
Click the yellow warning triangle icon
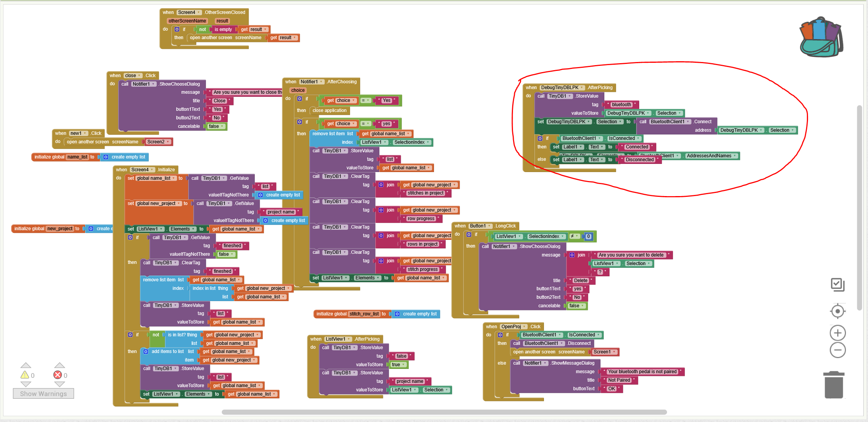coord(25,375)
